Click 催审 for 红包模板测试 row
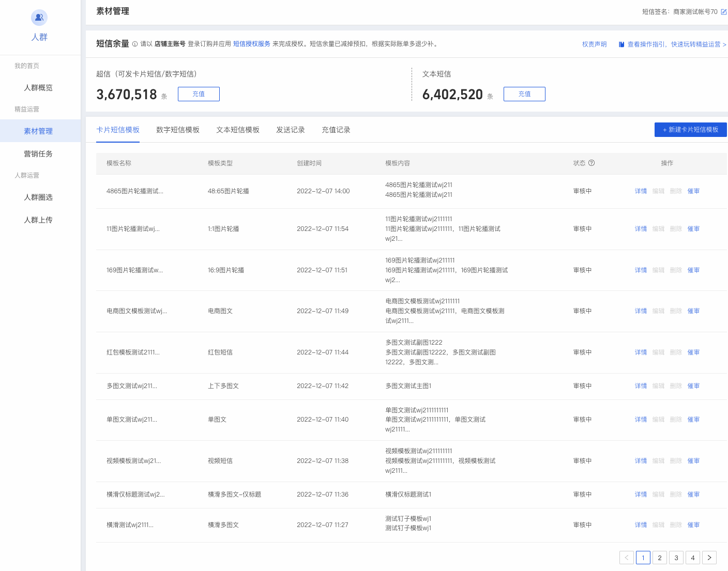This screenshot has width=728, height=571. [x=693, y=352]
